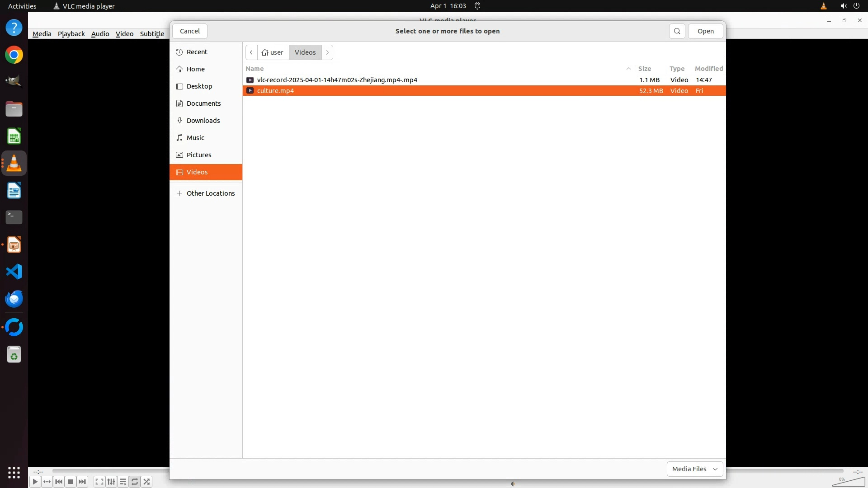The height and width of the screenshot is (488, 868).
Task: Click the Next media button
Action: (82, 482)
